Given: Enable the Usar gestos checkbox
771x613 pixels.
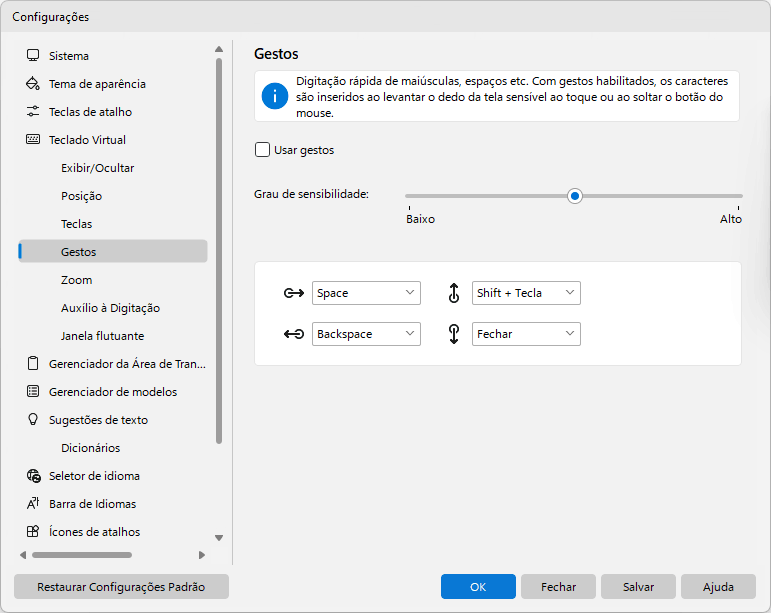Looking at the screenshot, I should [x=263, y=149].
